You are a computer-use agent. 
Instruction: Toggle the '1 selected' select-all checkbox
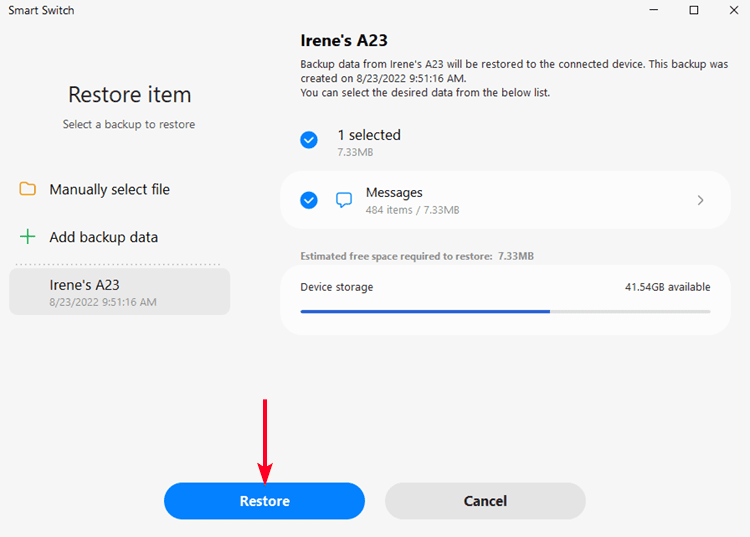[x=309, y=140]
